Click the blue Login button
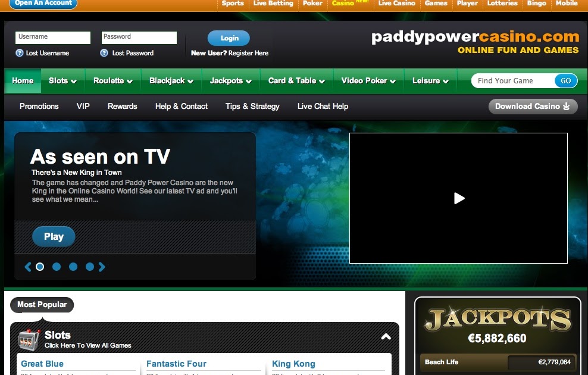 coord(229,38)
